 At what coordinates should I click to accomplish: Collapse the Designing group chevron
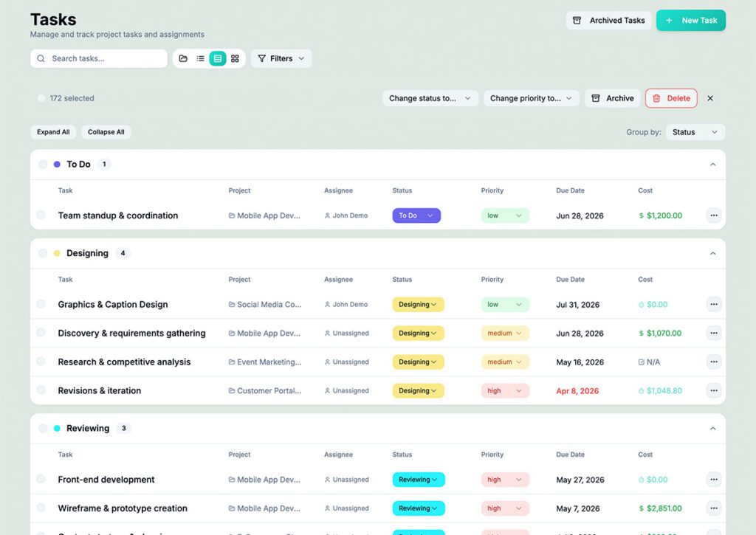tap(712, 254)
